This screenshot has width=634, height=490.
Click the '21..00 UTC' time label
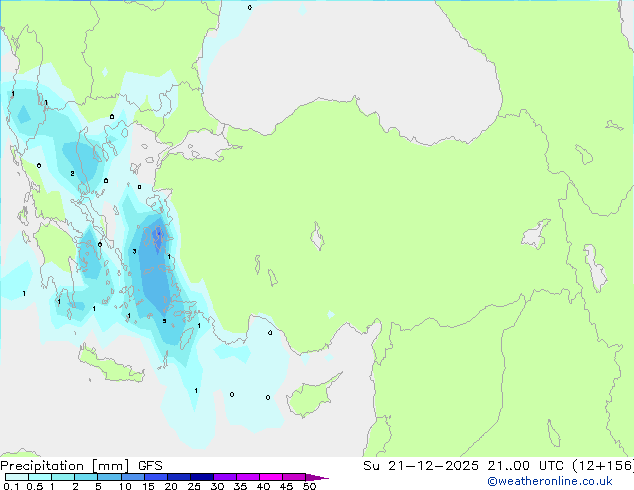525,466
